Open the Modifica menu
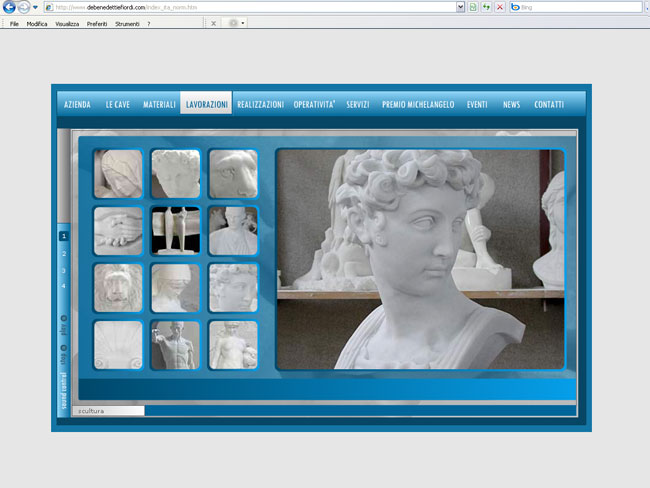This screenshot has height=488, width=650. tap(36, 24)
